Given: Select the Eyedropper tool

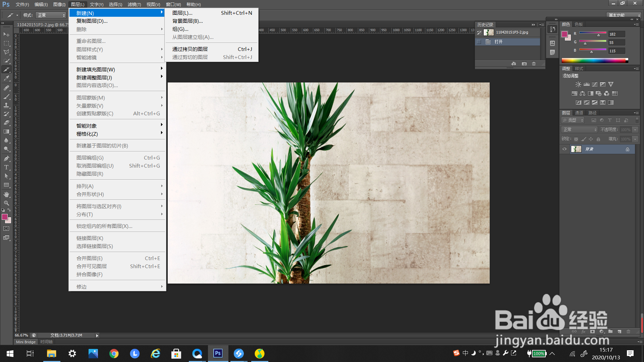Looking at the screenshot, I should tap(6, 78).
